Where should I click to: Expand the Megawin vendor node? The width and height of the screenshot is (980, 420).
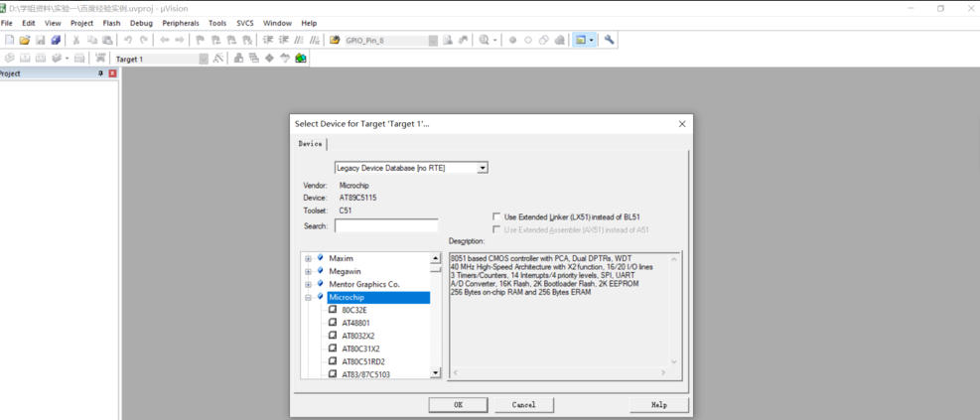(308, 271)
